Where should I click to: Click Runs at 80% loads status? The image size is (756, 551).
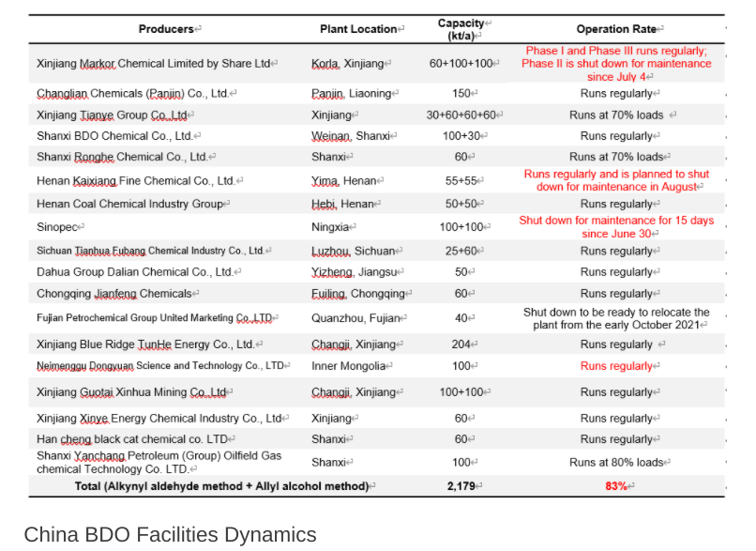coord(616,463)
